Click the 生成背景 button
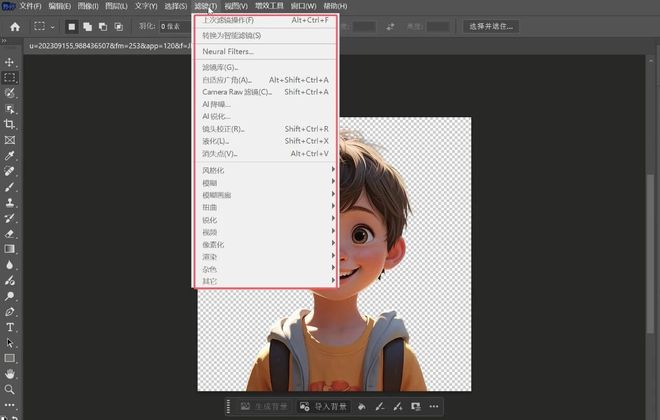Image resolution: width=660 pixels, height=420 pixels. tap(264, 407)
